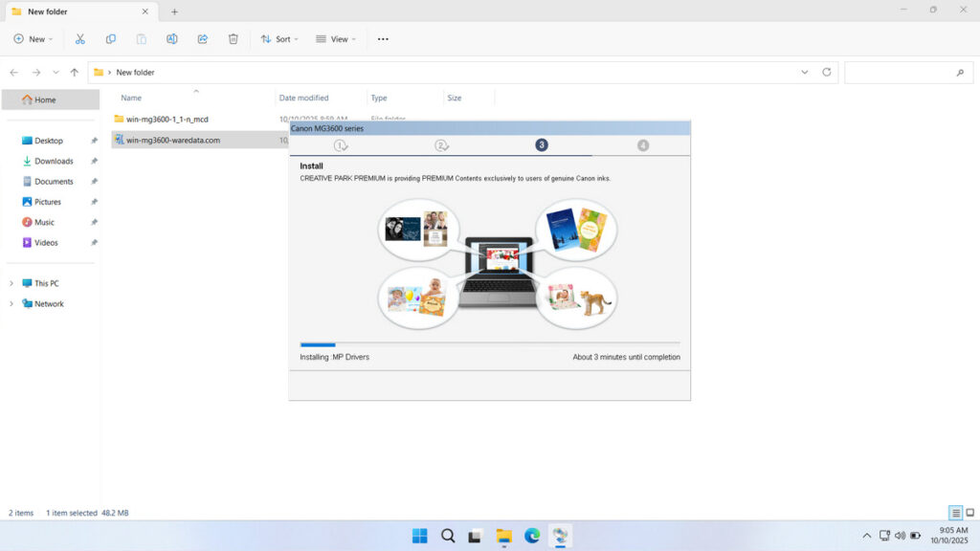The width and height of the screenshot is (980, 551).
Task: Click the Copy icon in toolbar
Action: [x=111, y=39]
